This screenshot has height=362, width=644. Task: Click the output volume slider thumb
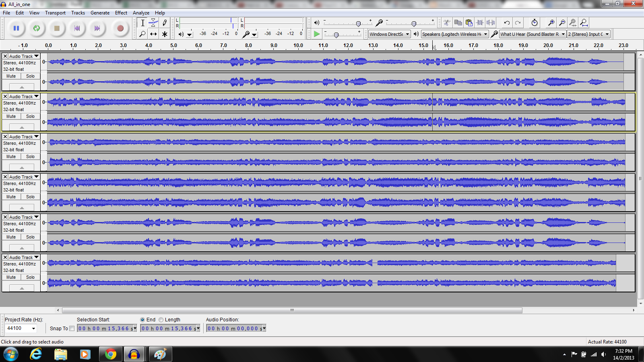pyautogui.click(x=358, y=24)
